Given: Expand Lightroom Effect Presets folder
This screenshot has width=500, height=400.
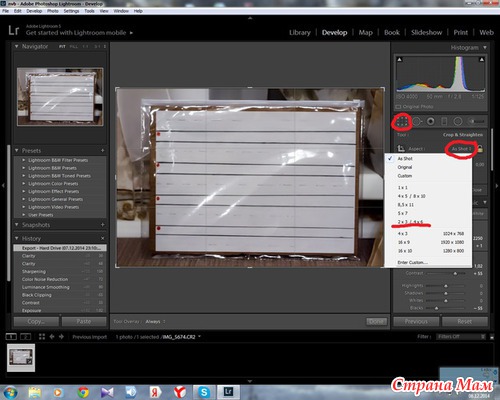Looking at the screenshot, I should [x=24, y=191].
